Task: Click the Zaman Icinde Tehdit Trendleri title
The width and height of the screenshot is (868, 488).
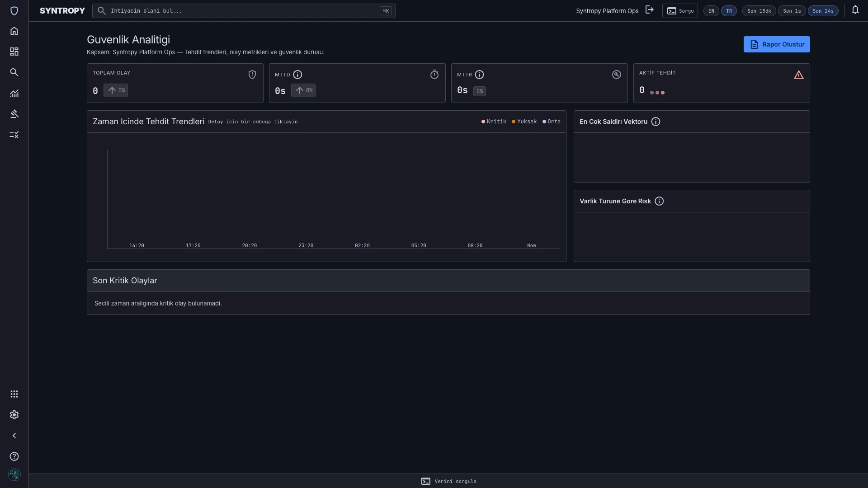Action: (148, 122)
